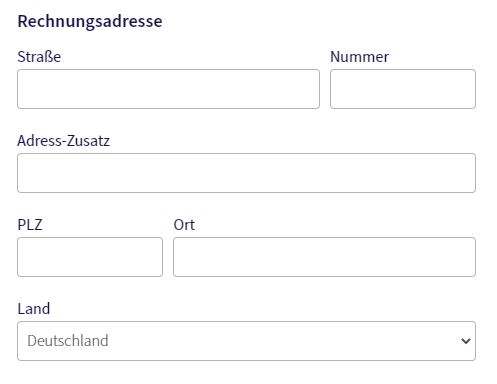497x384 pixels.
Task: Click the Ort label
Action: pos(184,225)
